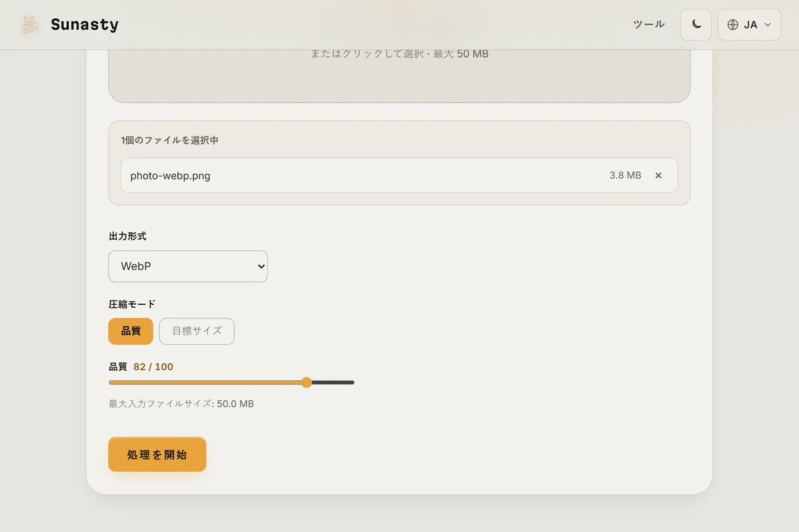Click the globe language icon
Image resolution: width=799 pixels, height=532 pixels.
[x=732, y=25]
